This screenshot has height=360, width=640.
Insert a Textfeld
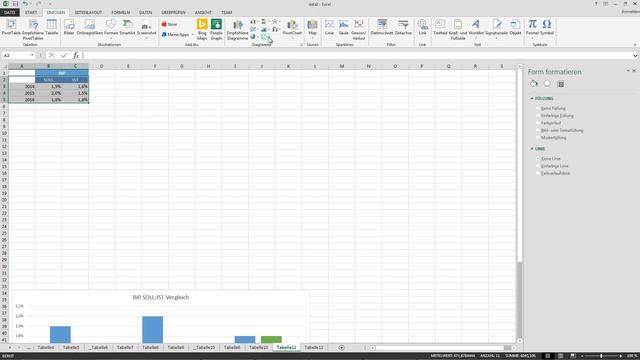[x=440, y=28]
